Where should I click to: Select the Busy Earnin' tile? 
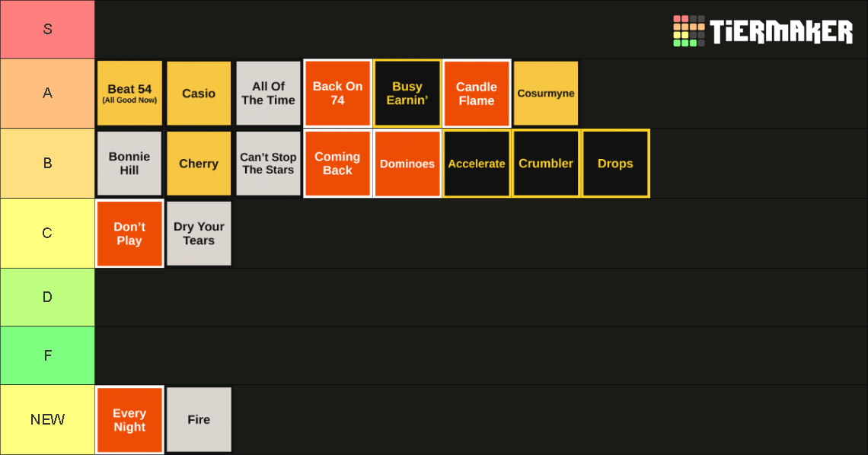point(407,94)
